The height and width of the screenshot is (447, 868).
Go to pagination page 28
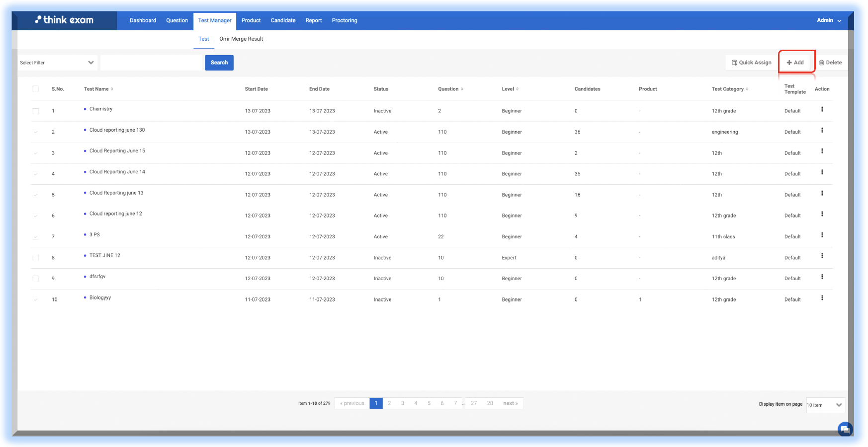490,403
